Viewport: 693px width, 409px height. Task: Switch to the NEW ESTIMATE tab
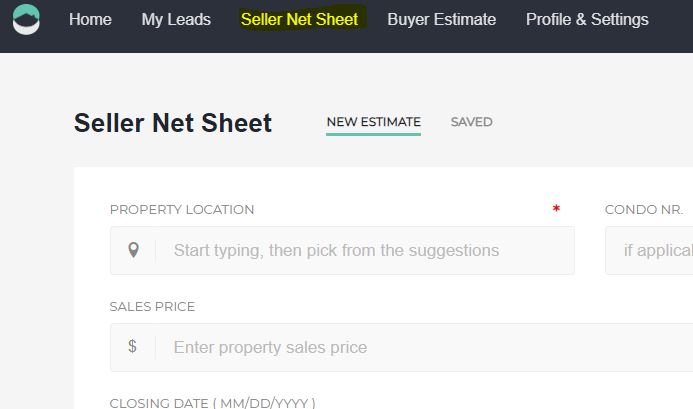(373, 122)
